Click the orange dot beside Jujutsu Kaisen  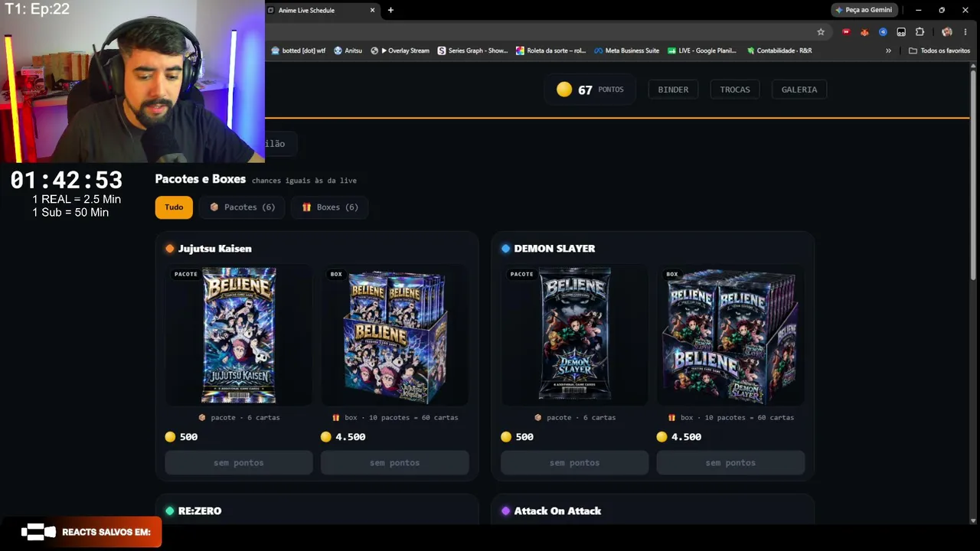170,249
